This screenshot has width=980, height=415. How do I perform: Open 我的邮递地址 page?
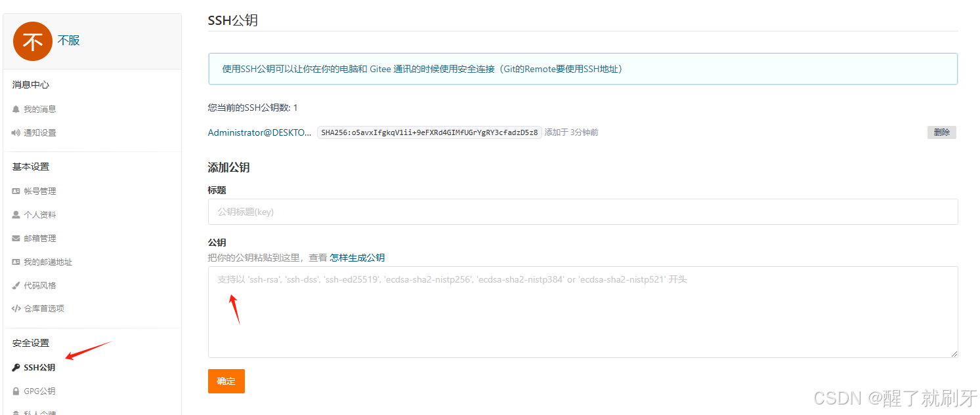(x=48, y=262)
